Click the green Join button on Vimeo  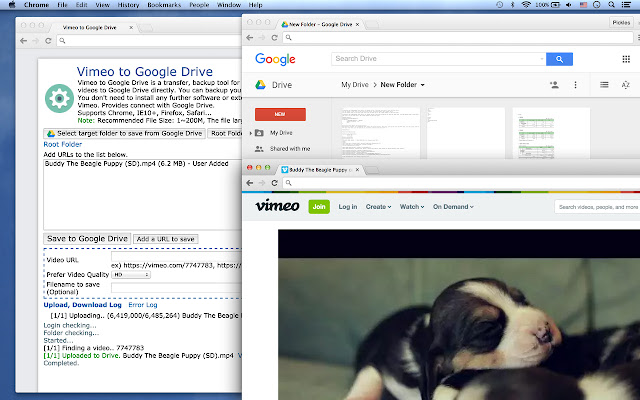tap(319, 207)
